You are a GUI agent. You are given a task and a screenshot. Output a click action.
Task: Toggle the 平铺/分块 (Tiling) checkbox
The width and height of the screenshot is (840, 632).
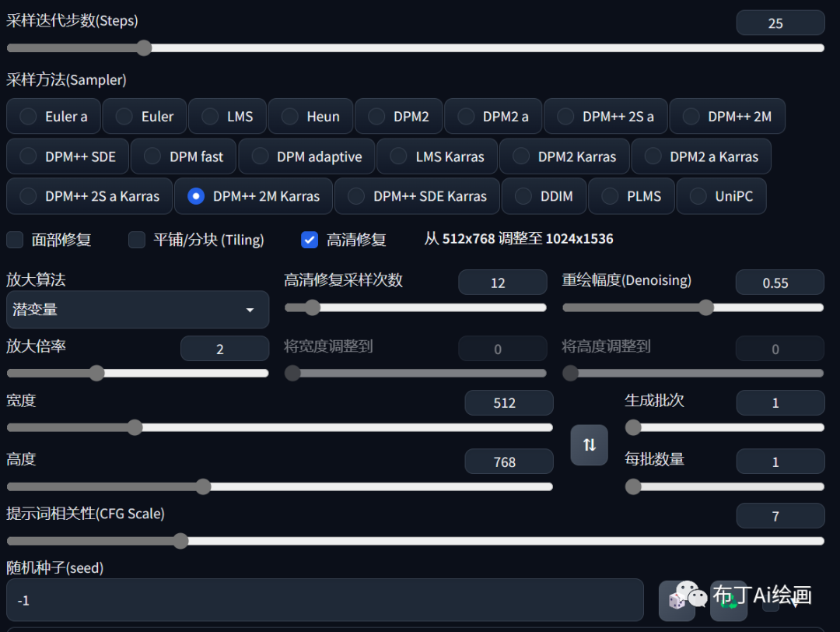pyautogui.click(x=137, y=240)
